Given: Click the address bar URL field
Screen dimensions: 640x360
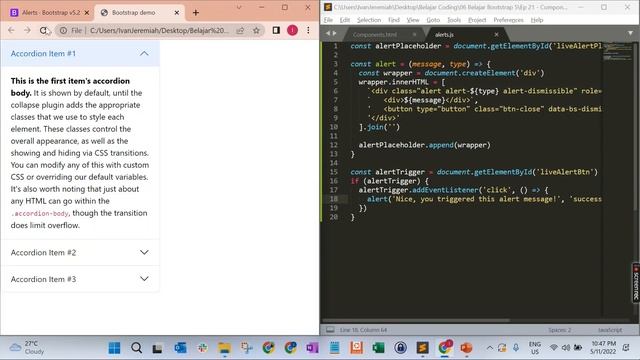Looking at the screenshot, I should click(159, 30).
